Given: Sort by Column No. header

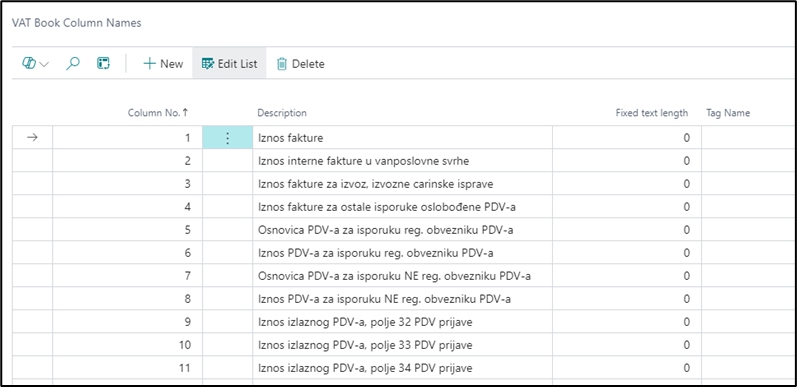Looking at the screenshot, I should click(x=158, y=113).
